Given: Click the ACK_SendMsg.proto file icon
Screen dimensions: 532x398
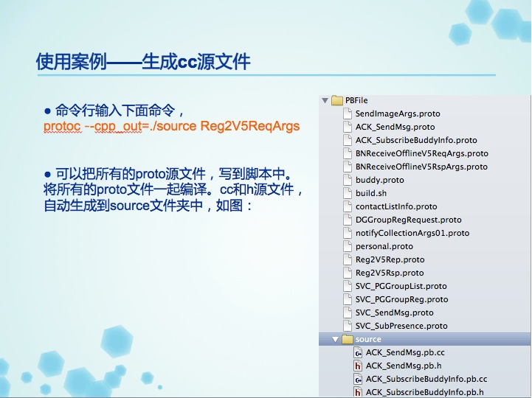Looking at the screenshot, I should [348, 127].
